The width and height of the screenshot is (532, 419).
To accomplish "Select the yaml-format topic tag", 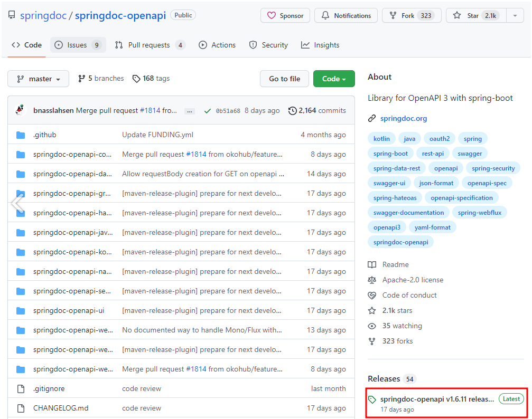I will pyautogui.click(x=432, y=227).
